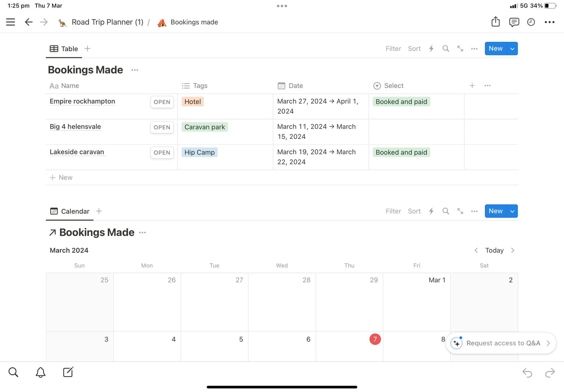Go to next month in calendar
The height and width of the screenshot is (392, 564).
(x=513, y=250)
